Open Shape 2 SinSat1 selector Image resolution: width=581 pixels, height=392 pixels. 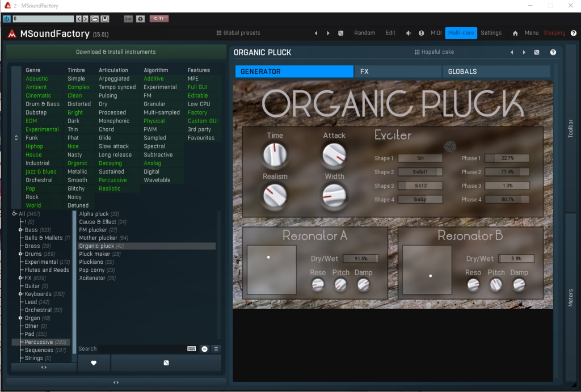[420, 172]
